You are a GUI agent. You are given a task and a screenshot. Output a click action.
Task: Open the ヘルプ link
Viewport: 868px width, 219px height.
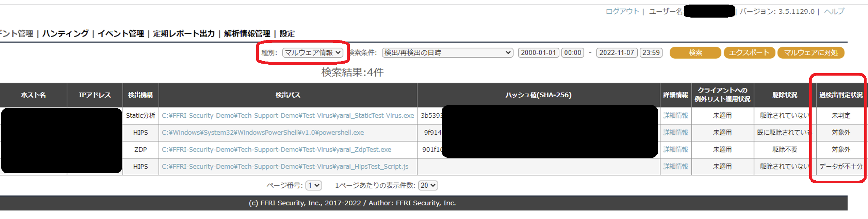coord(834,11)
